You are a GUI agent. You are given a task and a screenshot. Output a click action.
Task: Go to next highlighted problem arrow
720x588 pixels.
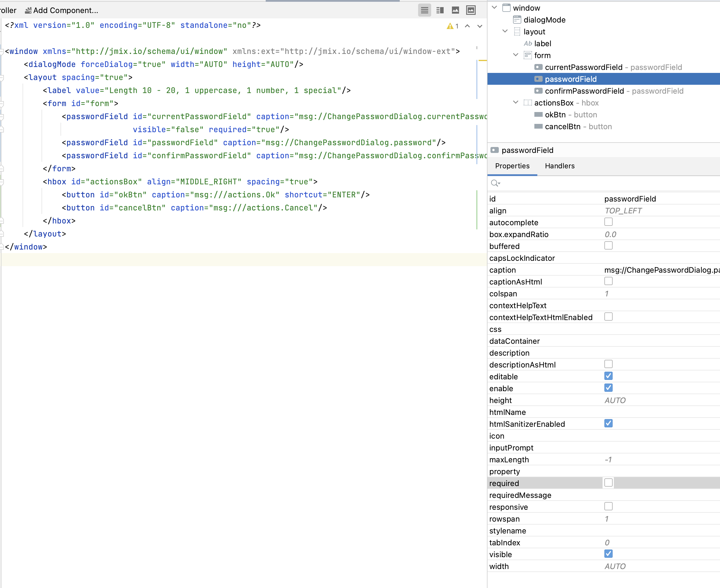(480, 26)
